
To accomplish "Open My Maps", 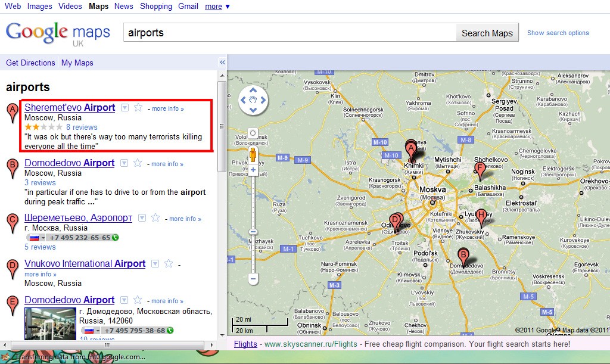I will (77, 63).
